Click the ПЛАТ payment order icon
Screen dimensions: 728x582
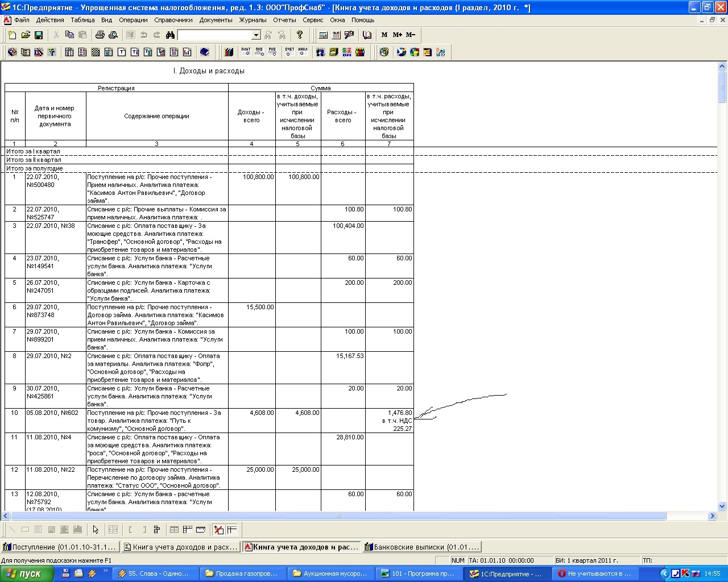tap(246, 52)
